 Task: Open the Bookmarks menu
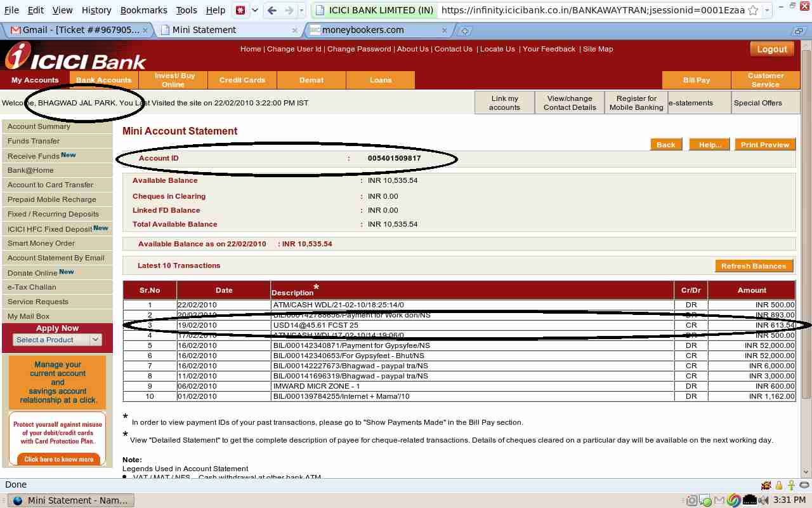(x=143, y=10)
